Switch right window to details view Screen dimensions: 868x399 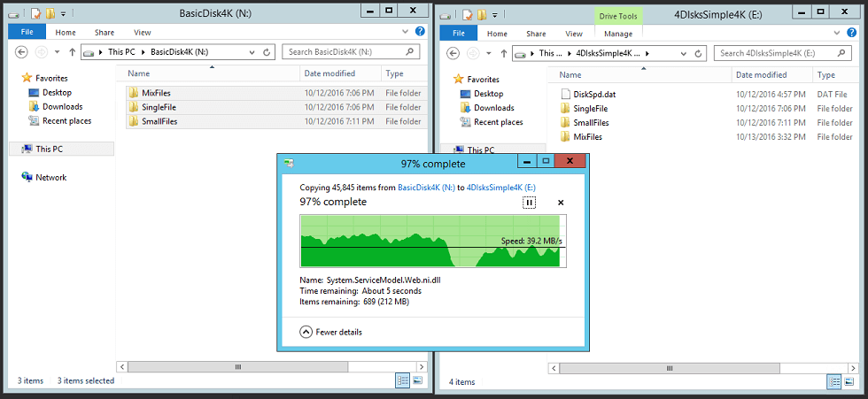pos(833,381)
